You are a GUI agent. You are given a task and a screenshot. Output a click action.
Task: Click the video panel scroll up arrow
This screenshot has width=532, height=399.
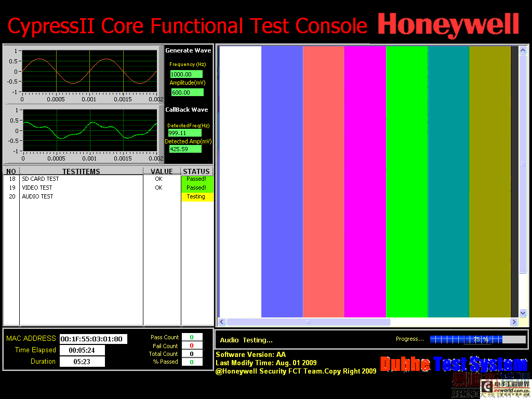(x=523, y=50)
